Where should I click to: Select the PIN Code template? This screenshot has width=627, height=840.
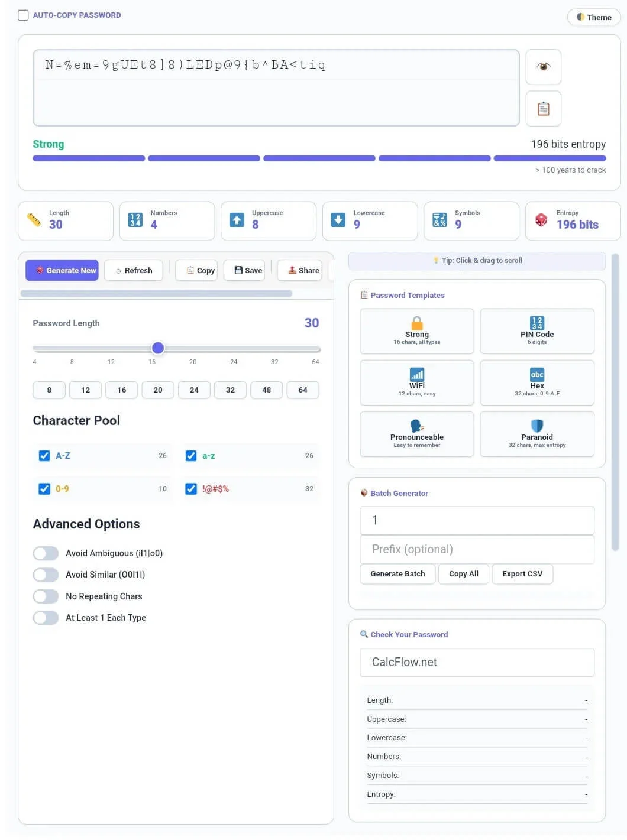[x=536, y=331]
